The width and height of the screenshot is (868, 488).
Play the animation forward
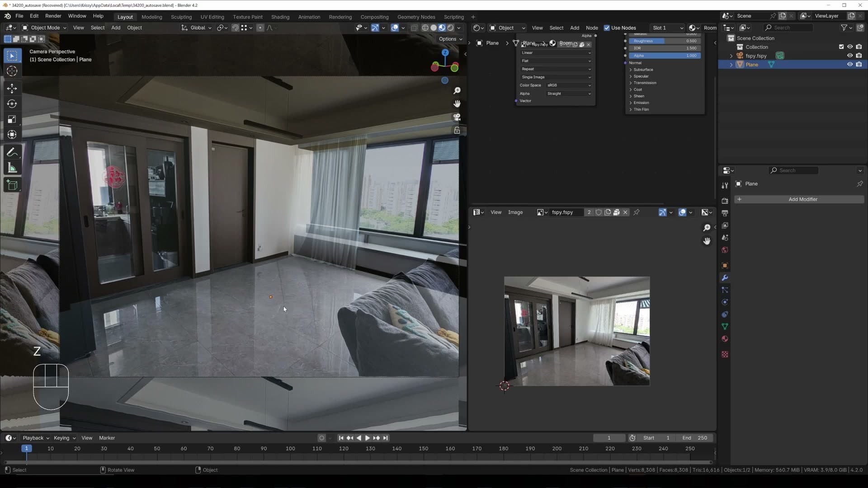(x=367, y=438)
